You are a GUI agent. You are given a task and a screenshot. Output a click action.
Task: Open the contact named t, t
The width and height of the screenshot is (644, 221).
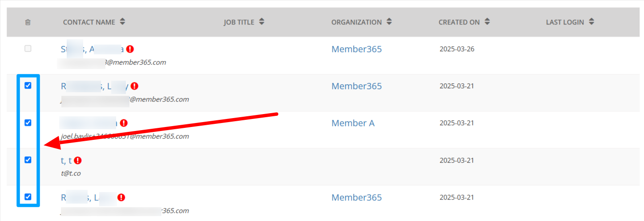pos(66,160)
